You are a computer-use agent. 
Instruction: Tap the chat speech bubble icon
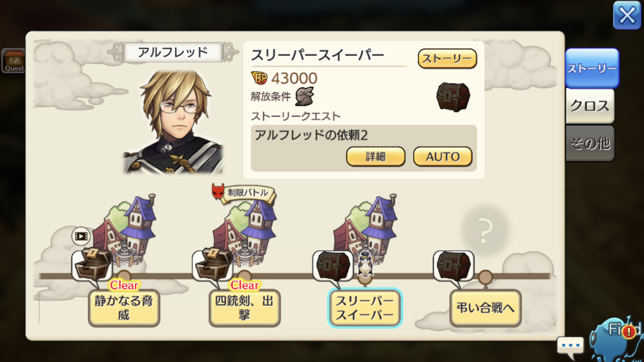coord(570,346)
